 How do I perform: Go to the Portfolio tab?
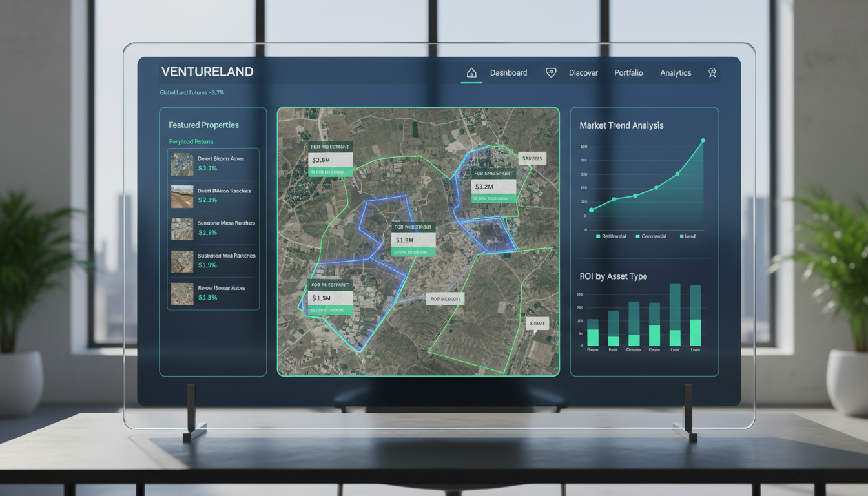pos(628,73)
